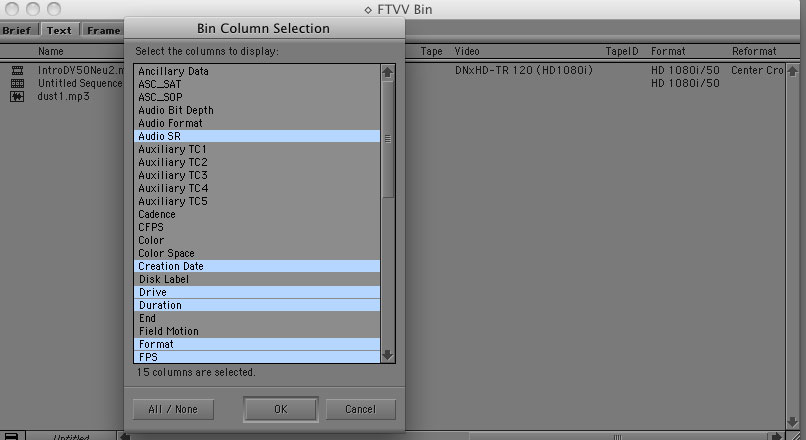This screenshot has height=440, width=806.
Task: Deselect the Creation Date column
Action: coord(258,266)
